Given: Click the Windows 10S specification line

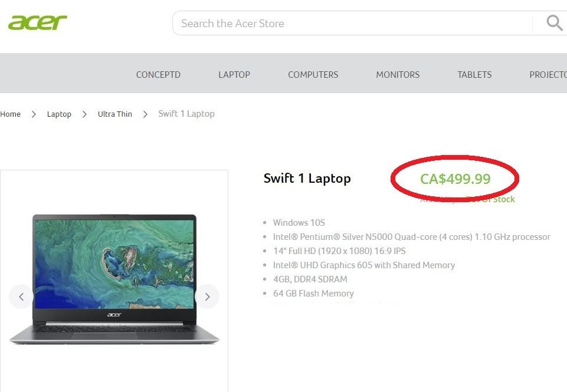Looking at the screenshot, I should click(x=299, y=223).
